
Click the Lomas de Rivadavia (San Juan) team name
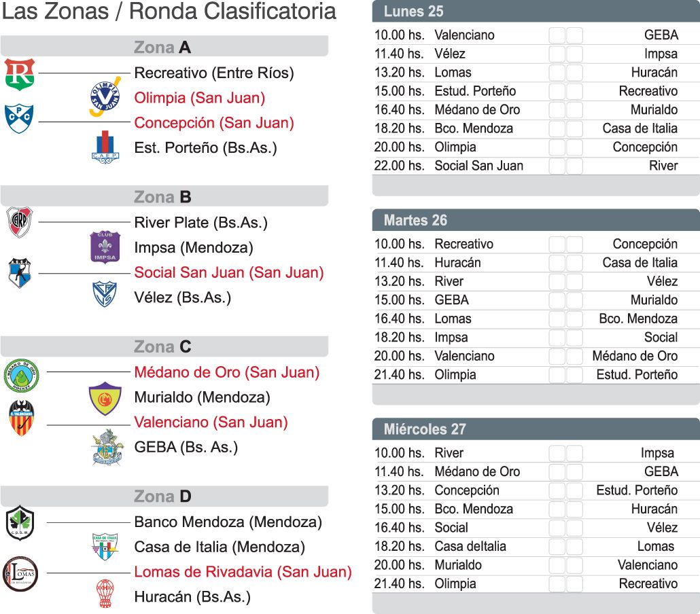tap(243, 572)
